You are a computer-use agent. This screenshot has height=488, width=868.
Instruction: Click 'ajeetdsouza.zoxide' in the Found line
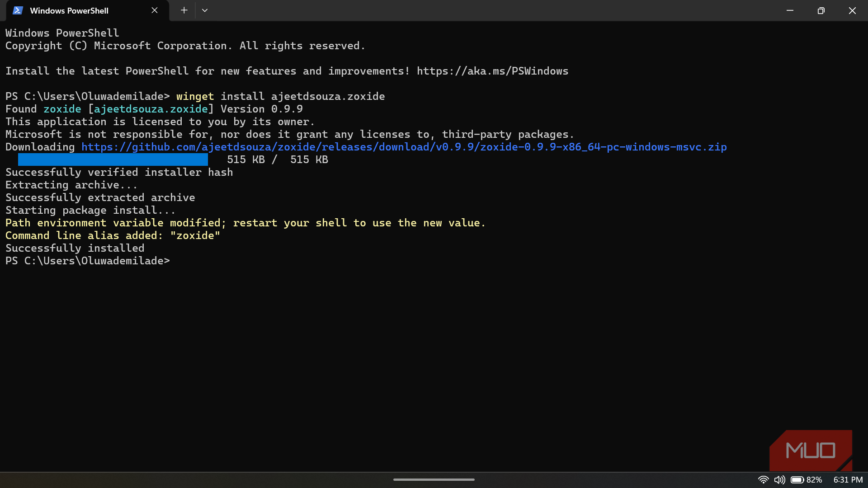(x=151, y=109)
